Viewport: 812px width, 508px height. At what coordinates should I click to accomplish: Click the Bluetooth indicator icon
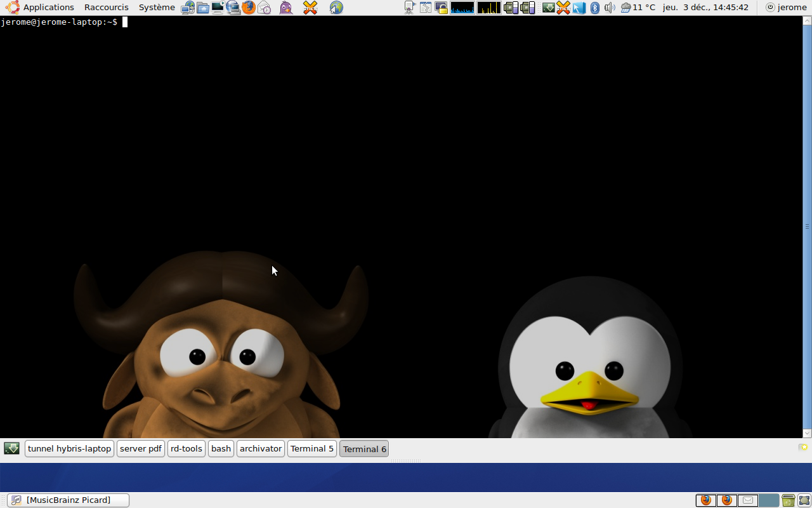click(594, 8)
